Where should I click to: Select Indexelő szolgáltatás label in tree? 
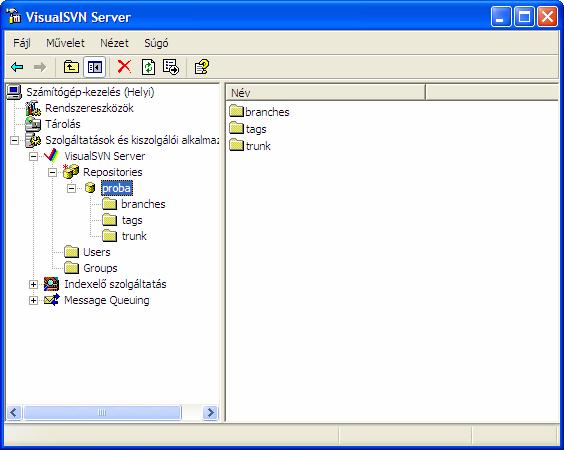pos(115,284)
